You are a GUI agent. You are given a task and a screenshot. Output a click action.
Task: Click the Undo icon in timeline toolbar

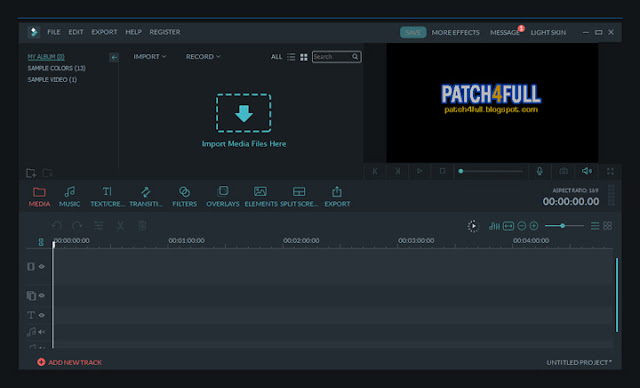point(57,226)
